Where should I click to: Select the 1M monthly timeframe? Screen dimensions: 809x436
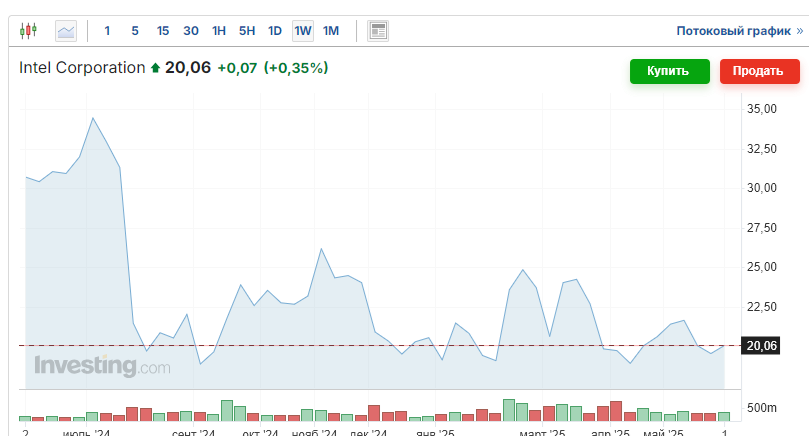(x=331, y=31)
